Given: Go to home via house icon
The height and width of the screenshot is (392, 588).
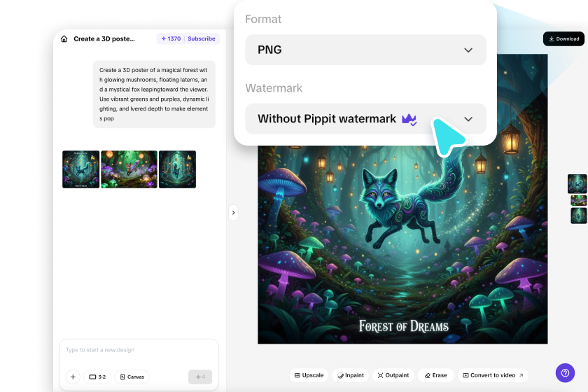Looking at the screenshot, I should 64,38.
